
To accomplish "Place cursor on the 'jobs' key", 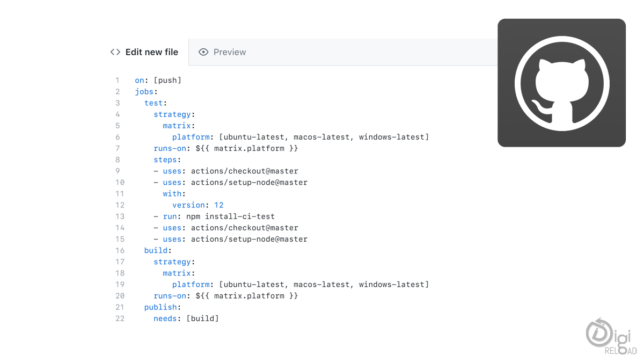I will [x=144, y=92].
